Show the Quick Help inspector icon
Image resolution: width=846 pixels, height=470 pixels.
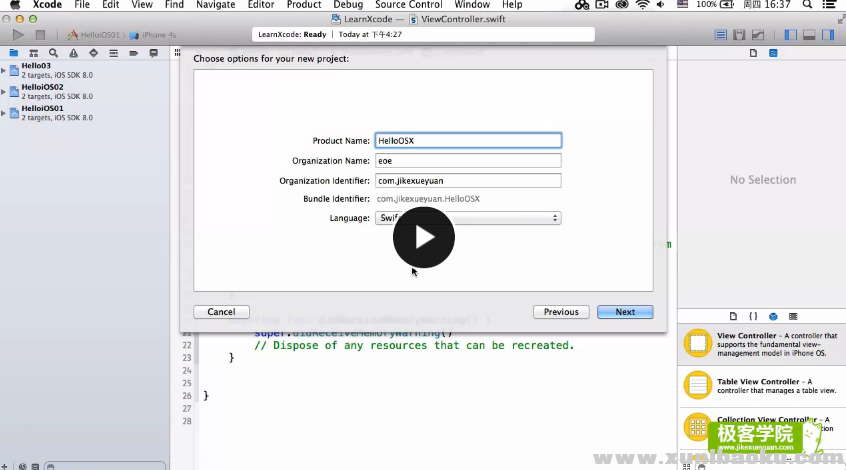pos(774,53)
